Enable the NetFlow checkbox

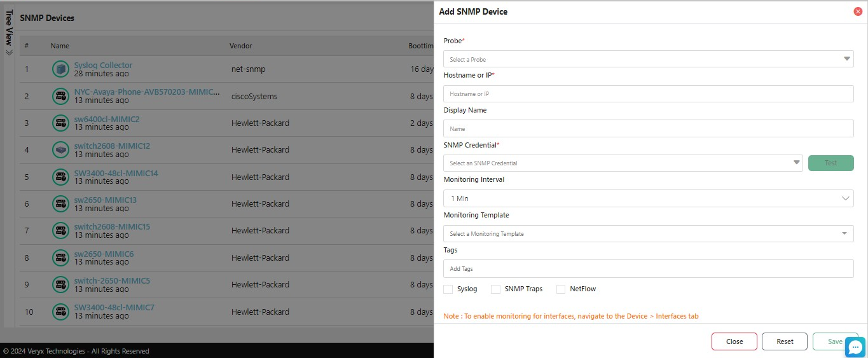[561, 289]
